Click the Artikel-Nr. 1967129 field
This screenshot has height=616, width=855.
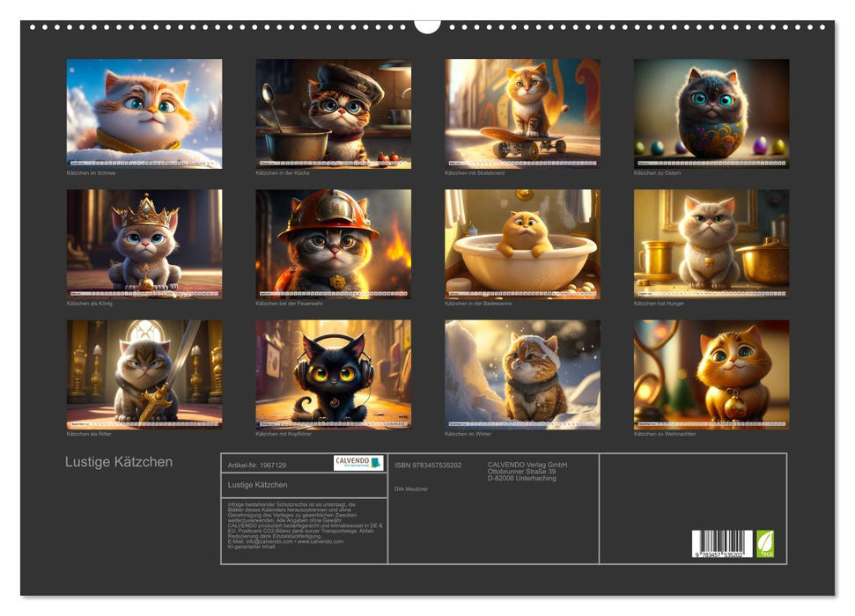[257, 465]
